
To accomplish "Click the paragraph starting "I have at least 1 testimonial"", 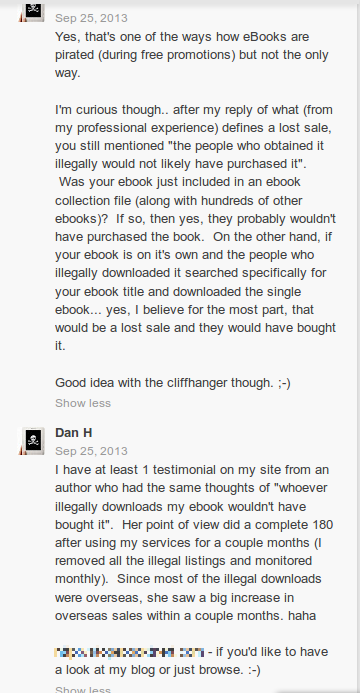I will [x=194, y=542].
